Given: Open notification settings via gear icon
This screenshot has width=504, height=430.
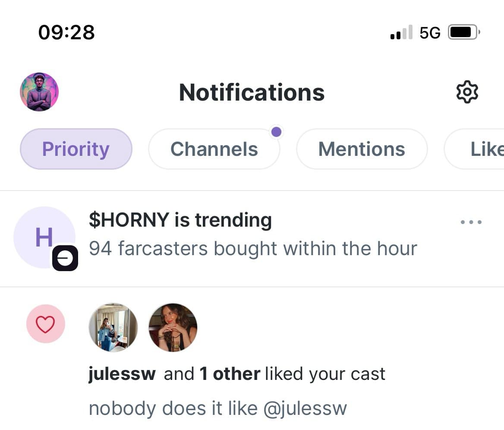Looking at the screenshot, I should pos(466,92).
